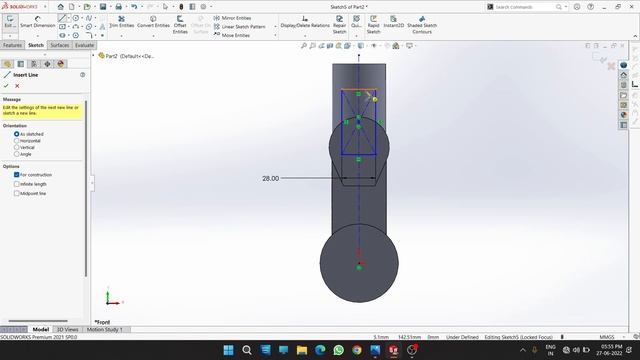The image size is (640, 360).
Task: Select the Arc sketch tool
Action: point(76,27)
